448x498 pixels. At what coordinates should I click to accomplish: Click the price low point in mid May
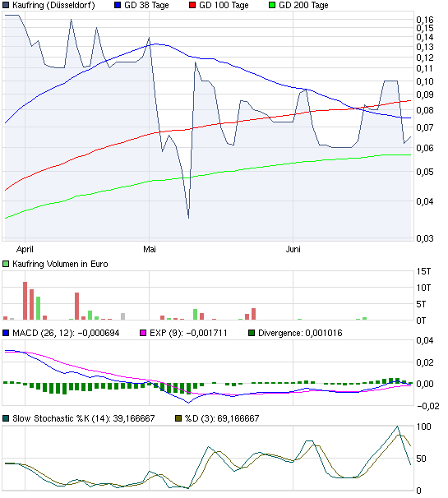pos(188,218)
